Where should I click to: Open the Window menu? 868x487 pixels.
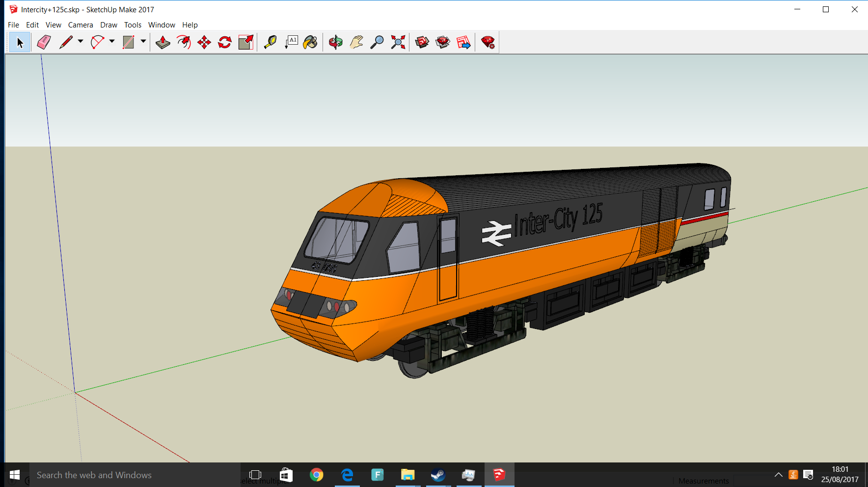162,25
